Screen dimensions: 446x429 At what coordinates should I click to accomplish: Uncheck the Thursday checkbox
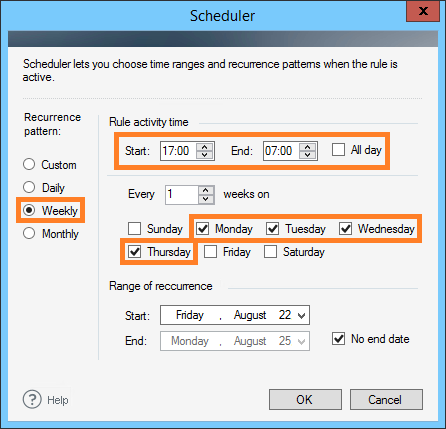pyautogui.click(x=135, y=252)
